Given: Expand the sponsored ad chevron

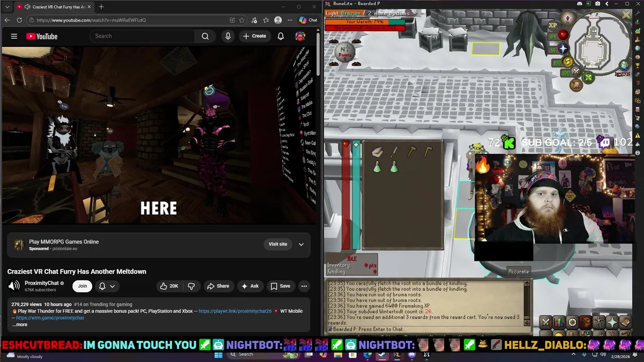Looking at the screenshot, I should tap(301, 244).
